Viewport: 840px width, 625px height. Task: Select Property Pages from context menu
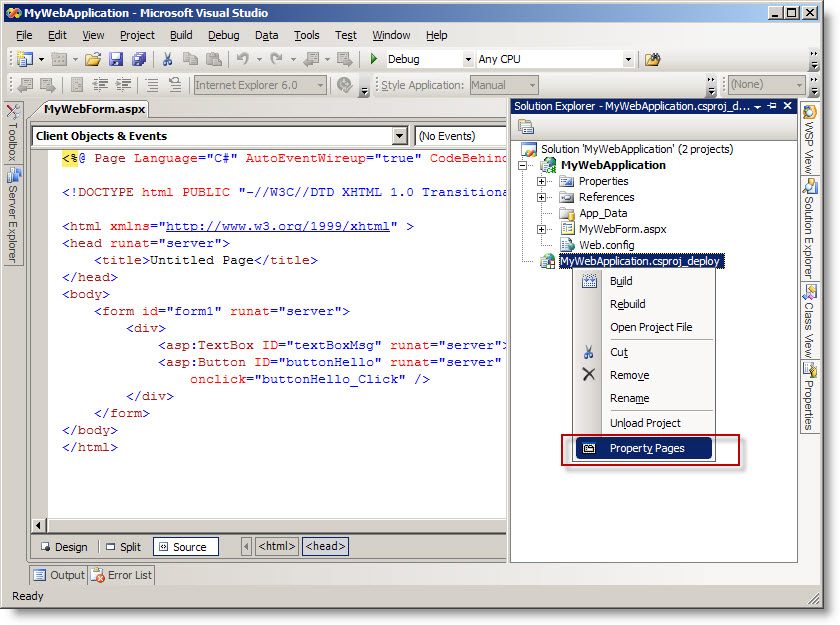(647, 448)
